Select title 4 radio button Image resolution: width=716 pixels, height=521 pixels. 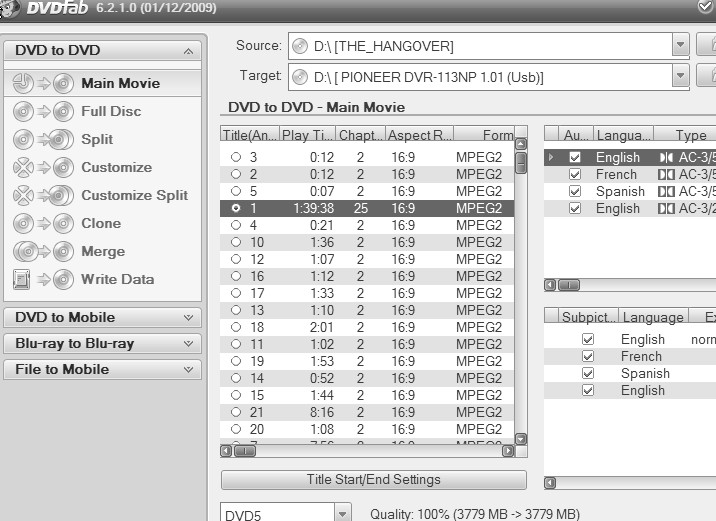(x=236, y=225)
